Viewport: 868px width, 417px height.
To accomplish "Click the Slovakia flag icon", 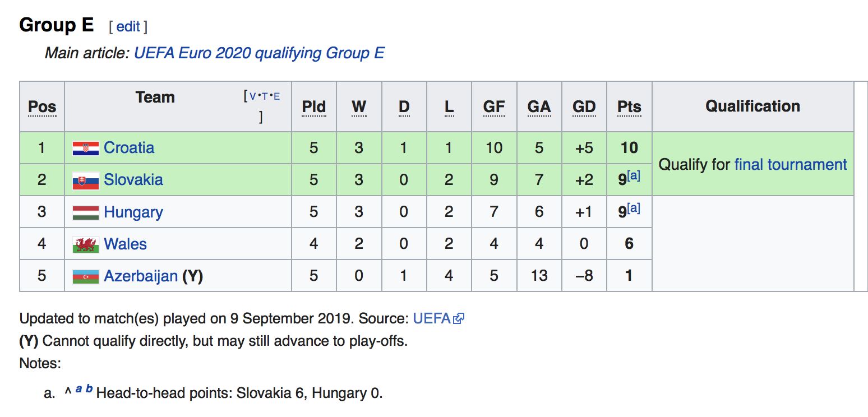I will [85, 180].
